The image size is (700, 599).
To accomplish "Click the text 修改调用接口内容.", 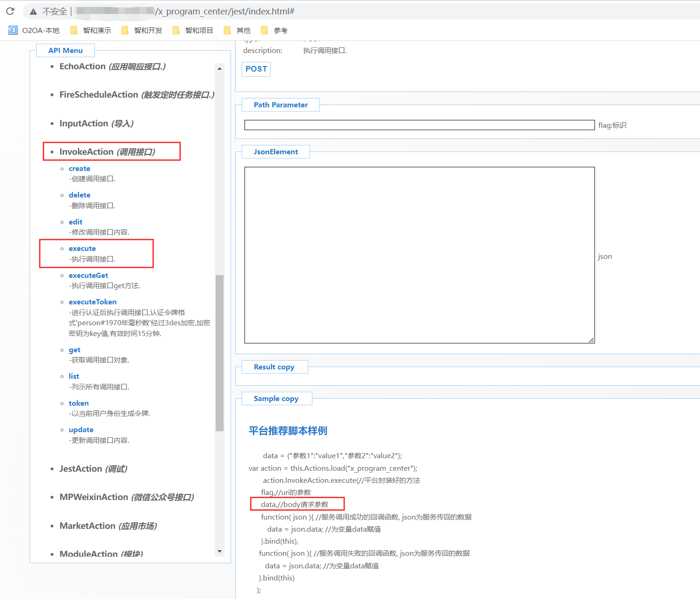I will click(99, 232).
